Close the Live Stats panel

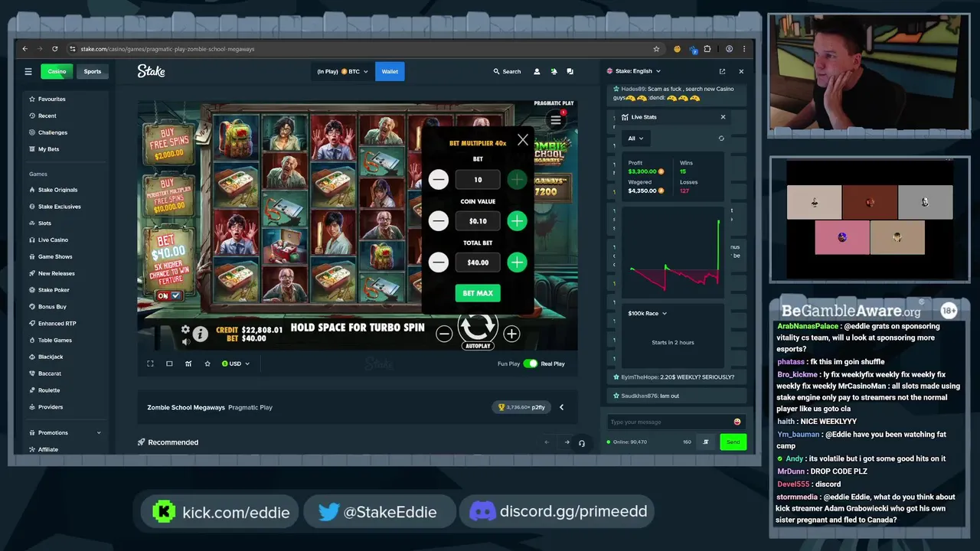coord(723,117)
